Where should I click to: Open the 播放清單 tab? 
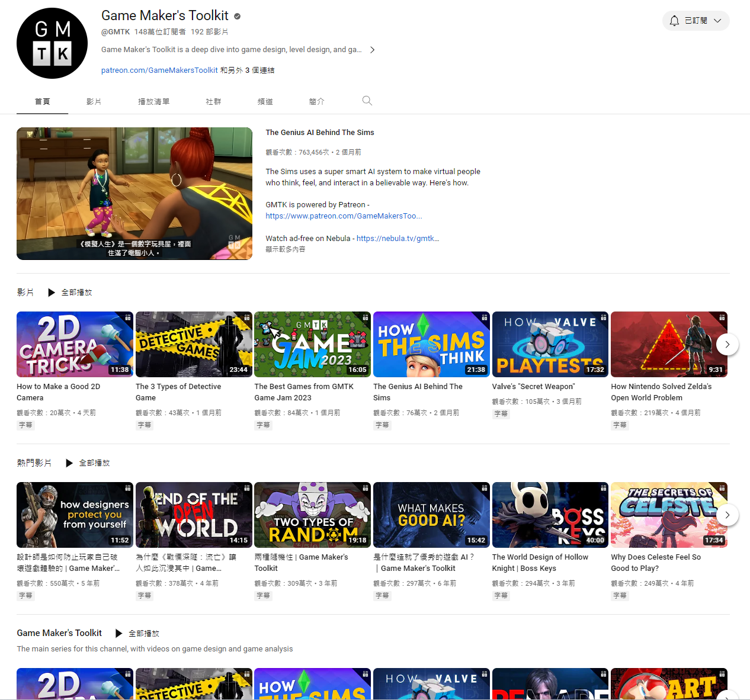(x=154, y=101)
